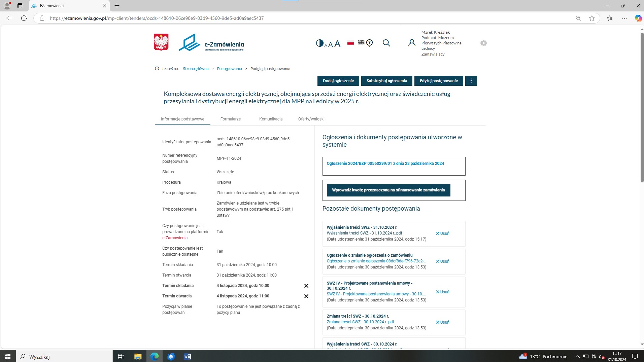Viewport: 644px width, 362px height.
Task: Open the Komunikacja tab
Action: [x=271, y=119]
